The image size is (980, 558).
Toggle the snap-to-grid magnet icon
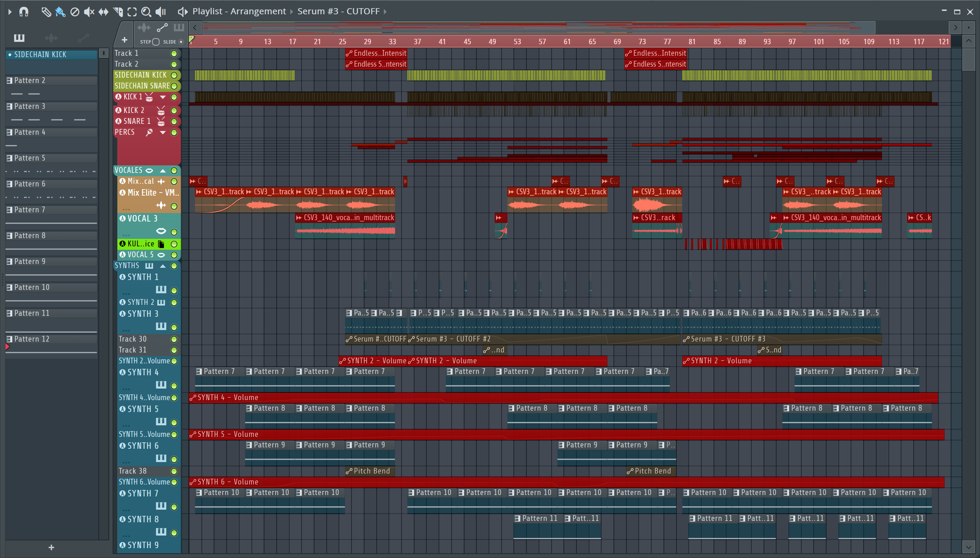[x=24, y=12]
